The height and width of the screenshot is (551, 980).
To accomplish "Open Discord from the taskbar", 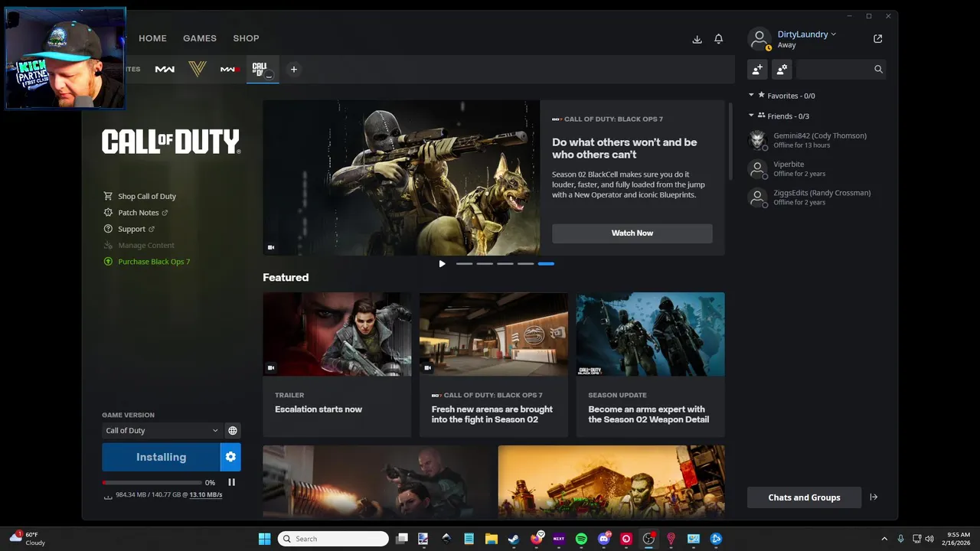I will 604,539.
